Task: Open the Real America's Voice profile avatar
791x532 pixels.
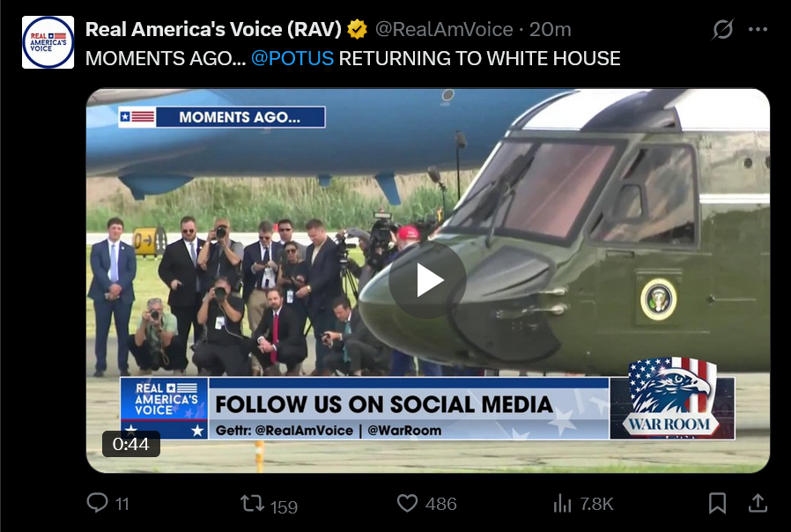Action: [x=48, y=42]
